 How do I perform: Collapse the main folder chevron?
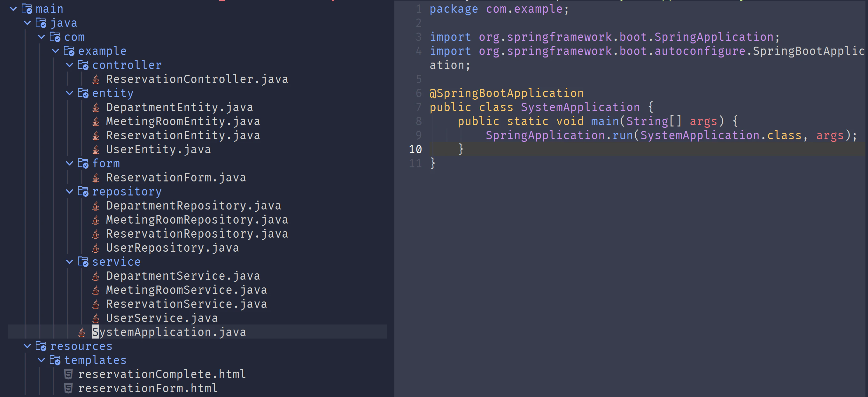point(13,9)
